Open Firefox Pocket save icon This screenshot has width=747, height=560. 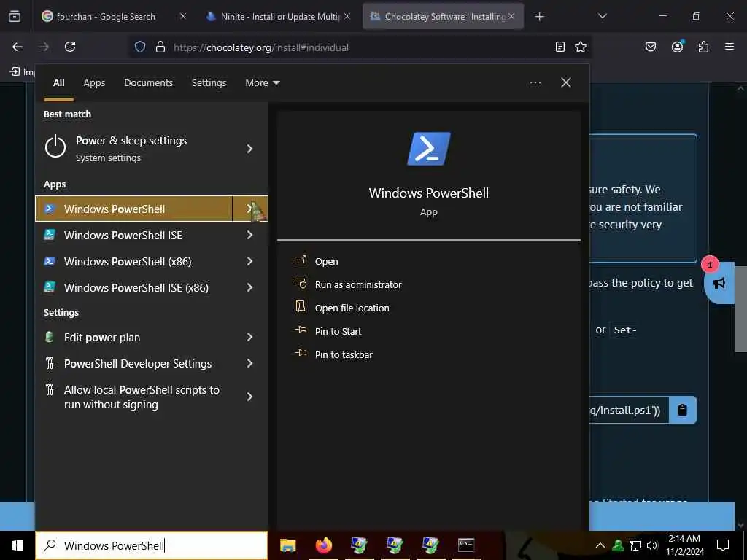[x=651, y=47]
